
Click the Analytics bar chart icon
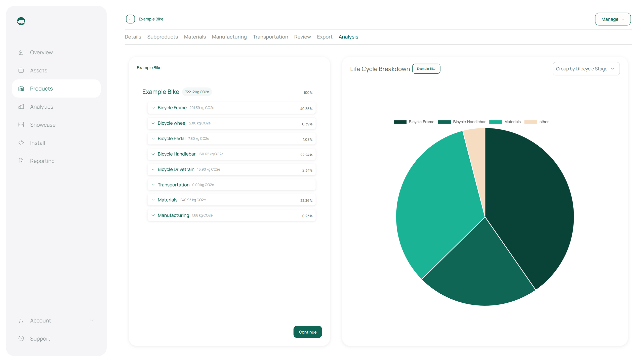(x=21, y=107)
